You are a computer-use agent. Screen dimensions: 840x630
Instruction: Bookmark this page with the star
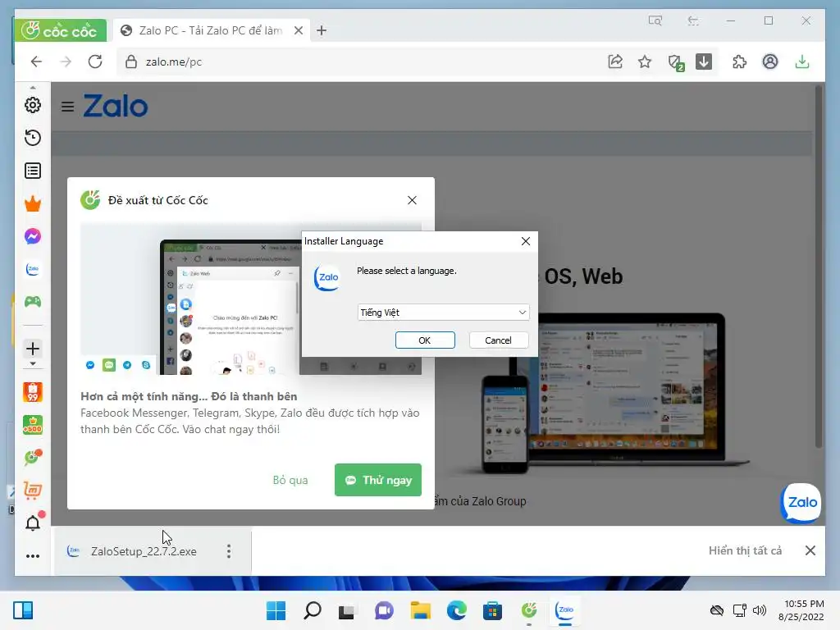pyautogui.click(x=645, y=62)
